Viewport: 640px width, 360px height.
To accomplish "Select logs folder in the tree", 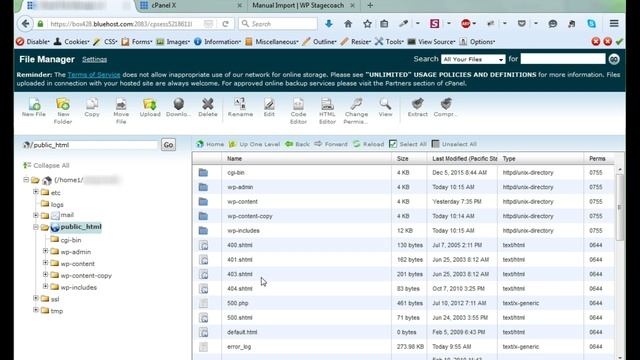I will tap(57, 204).
